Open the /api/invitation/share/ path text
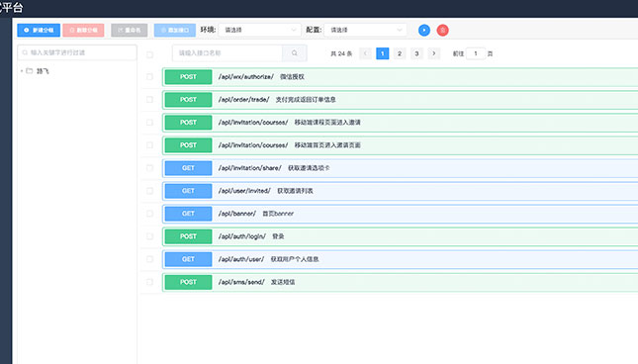Screen dimensions: 638x364 249,168
